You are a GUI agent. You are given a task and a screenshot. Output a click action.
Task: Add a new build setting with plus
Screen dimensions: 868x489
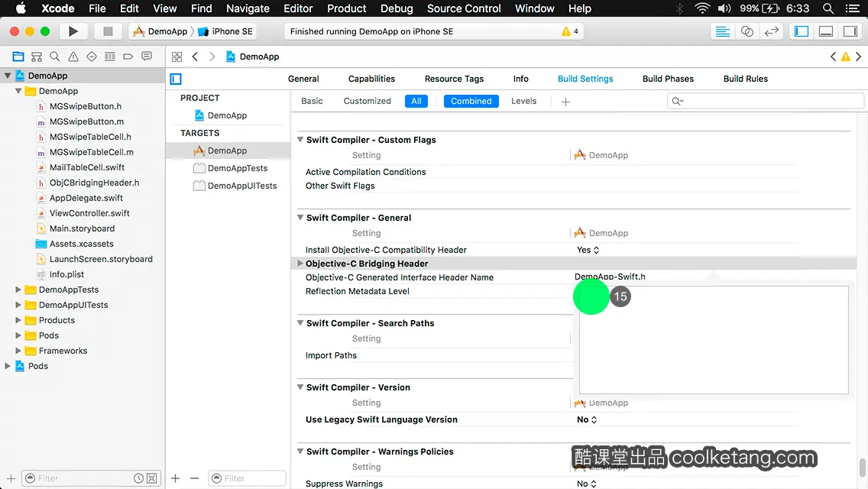coord(565,102)
